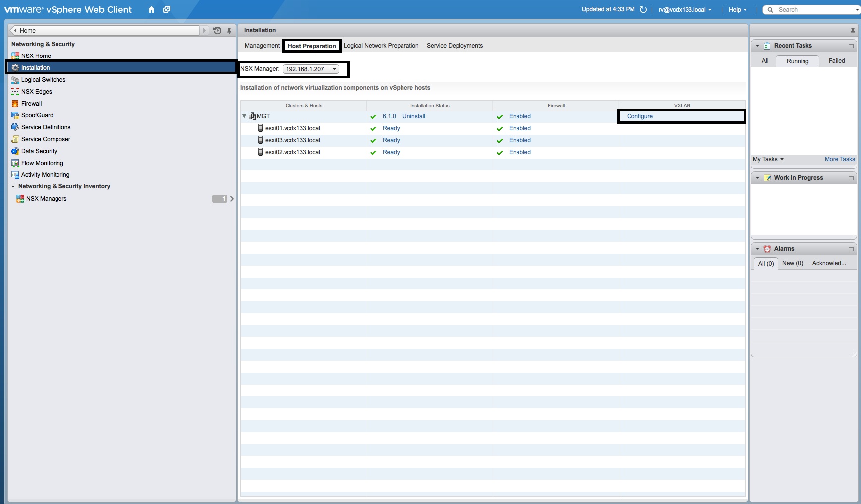Minimize the Work In Progress panel
The image size is (861, 504).
point(851,178)
